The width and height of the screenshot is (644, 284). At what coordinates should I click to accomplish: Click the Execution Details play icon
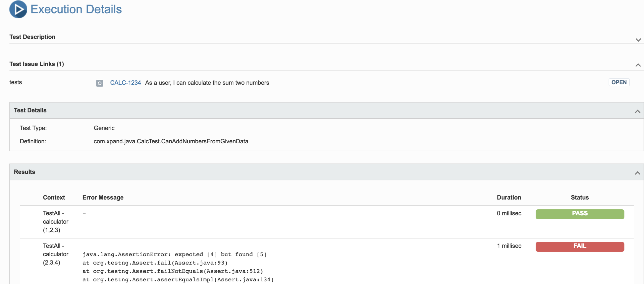pyautogui.click(x=18, y=9)
